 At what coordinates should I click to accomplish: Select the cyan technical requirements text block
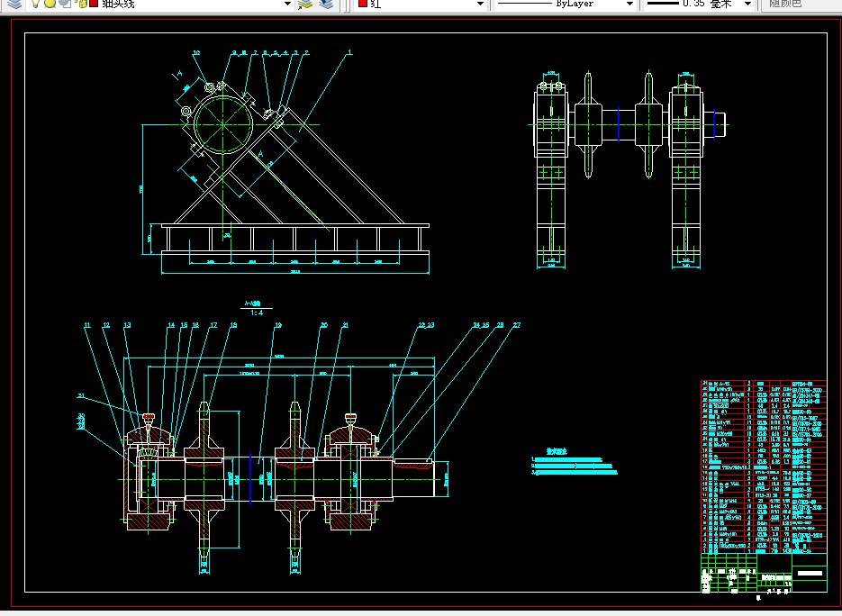574,462
